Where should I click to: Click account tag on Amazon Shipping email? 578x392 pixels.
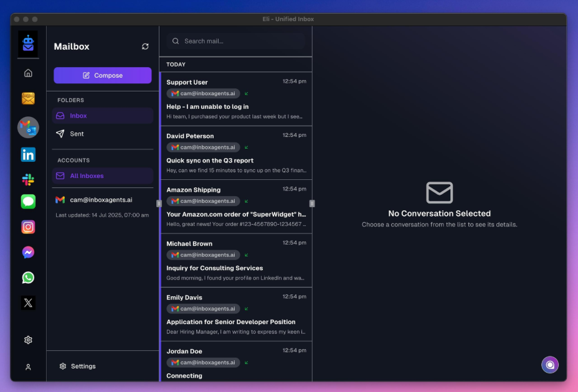(x=203, y=201)
